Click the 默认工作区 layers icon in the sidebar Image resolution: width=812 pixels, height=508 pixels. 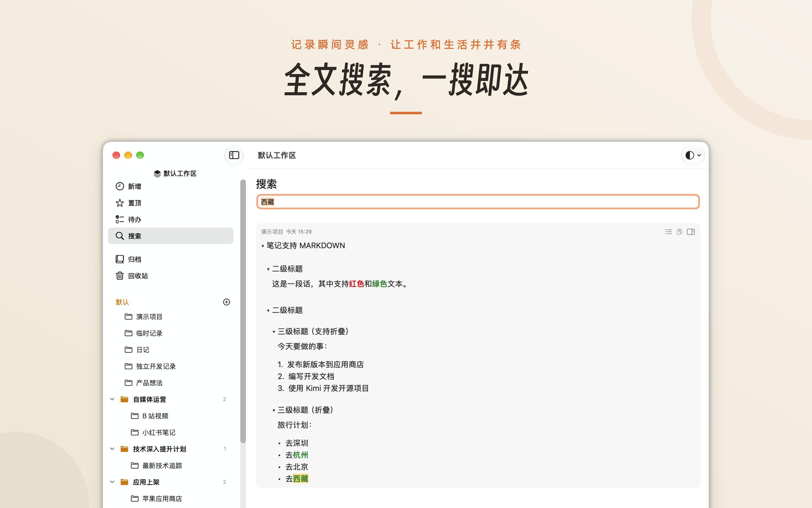[x=157, y=173]
